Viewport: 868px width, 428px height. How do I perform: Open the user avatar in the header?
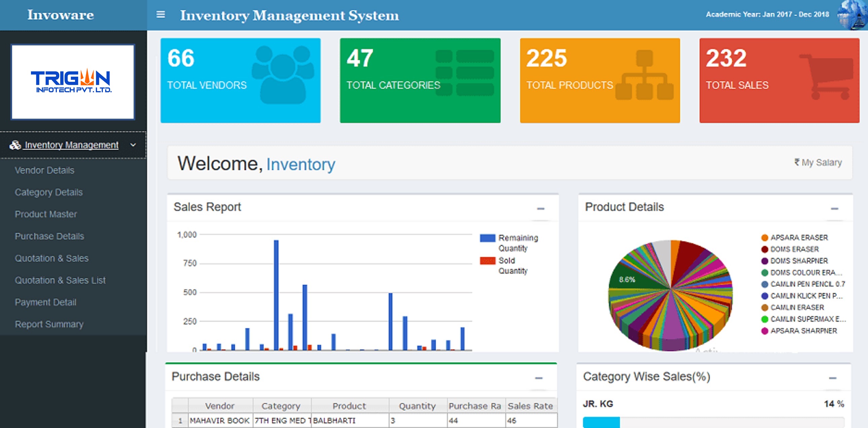click(x=853, y=15)
